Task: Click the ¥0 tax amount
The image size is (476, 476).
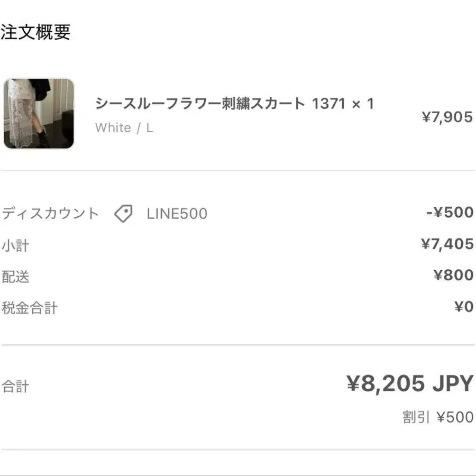Action: coord(464,307)
